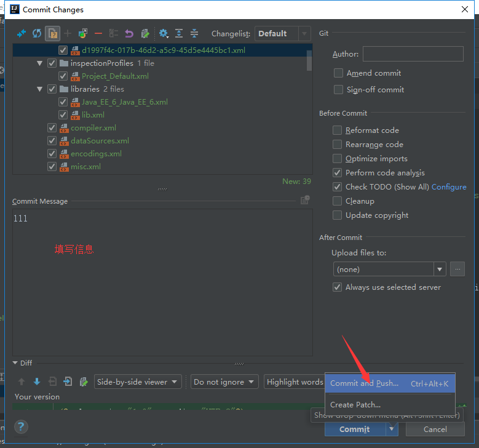Enable the Amend commit checkbox
479x448 pixels.
pos(338,73)
